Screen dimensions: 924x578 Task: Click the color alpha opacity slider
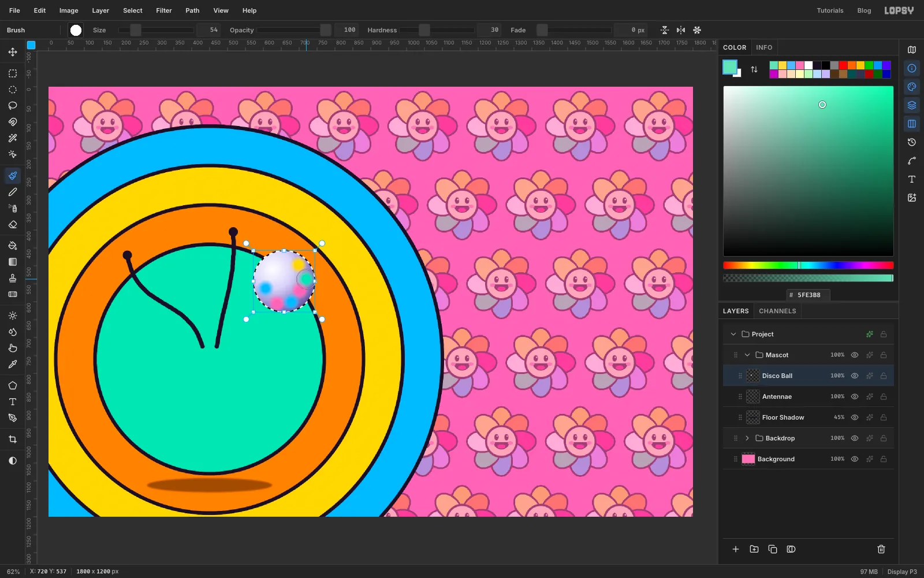click(808, 278)
